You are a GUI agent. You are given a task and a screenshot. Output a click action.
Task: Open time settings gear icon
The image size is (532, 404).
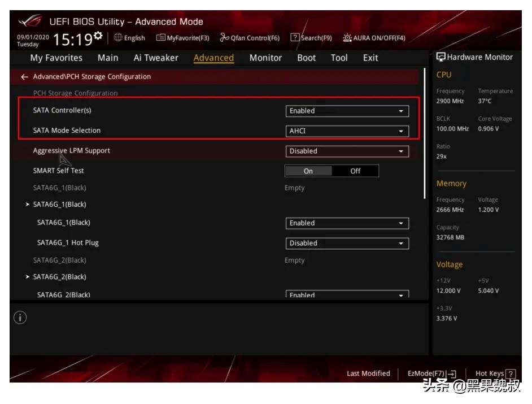[x=98, y=35]
